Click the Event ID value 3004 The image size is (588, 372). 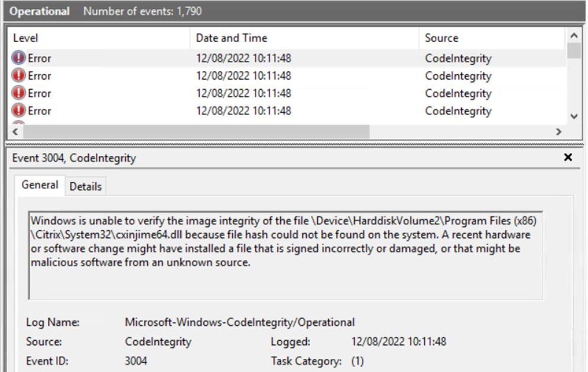tap(136, 361)
